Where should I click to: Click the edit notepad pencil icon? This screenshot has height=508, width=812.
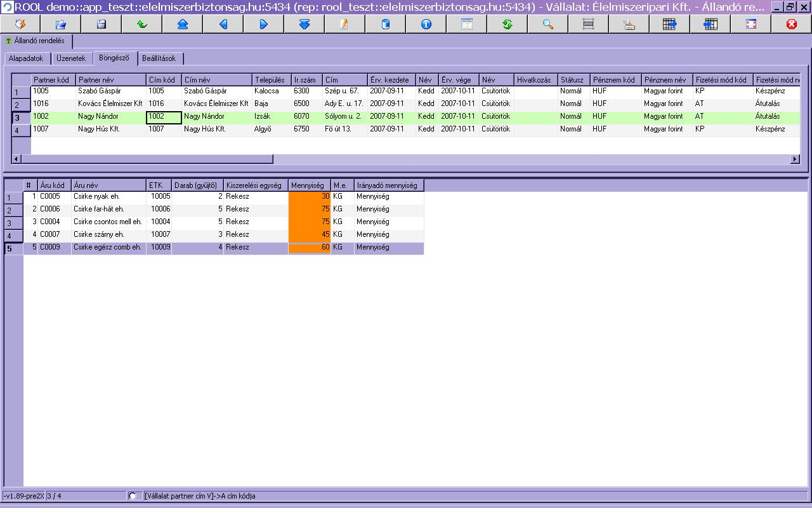click(344, 24)
